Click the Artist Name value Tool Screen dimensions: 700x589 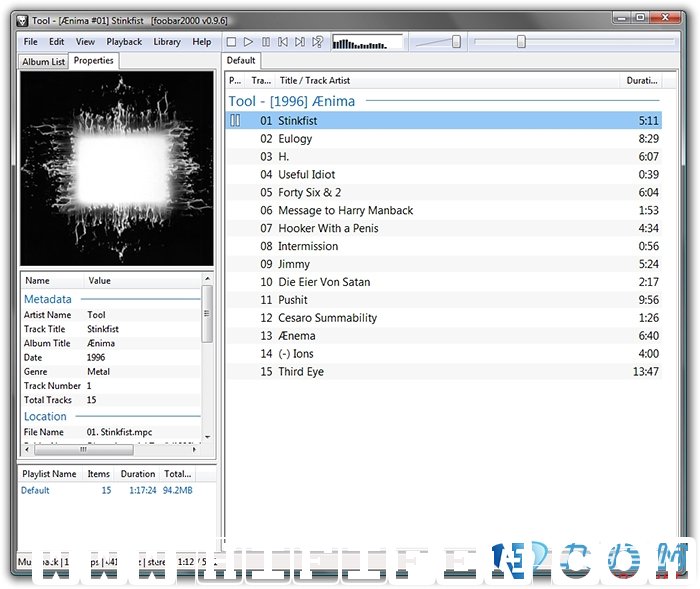pyautogui.click(x=96, y=315)
